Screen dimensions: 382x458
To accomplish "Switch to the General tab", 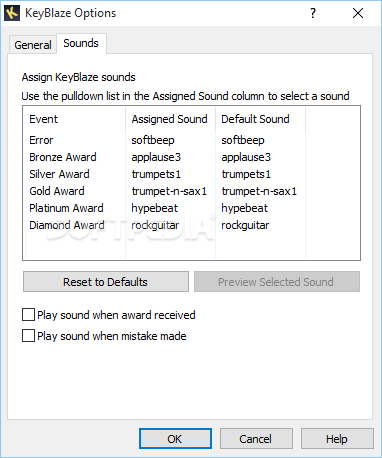I will click(x=33, y=45).
